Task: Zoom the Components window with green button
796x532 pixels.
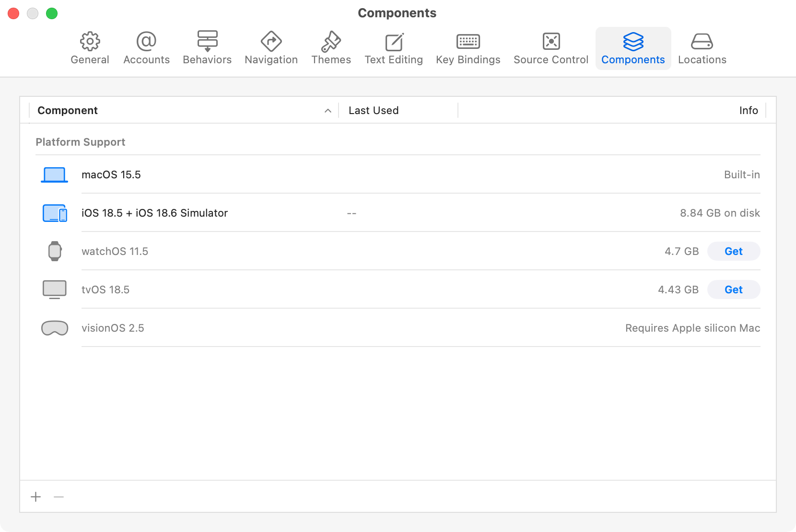Action: [52, 13]
